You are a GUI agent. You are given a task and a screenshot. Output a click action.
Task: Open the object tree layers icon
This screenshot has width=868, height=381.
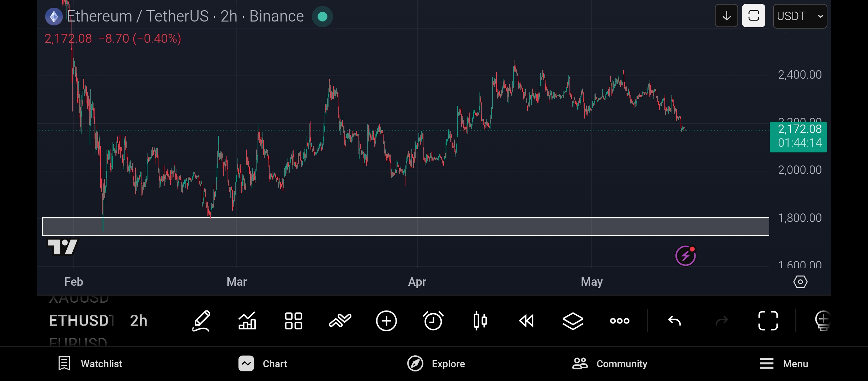tap(573, 321)
